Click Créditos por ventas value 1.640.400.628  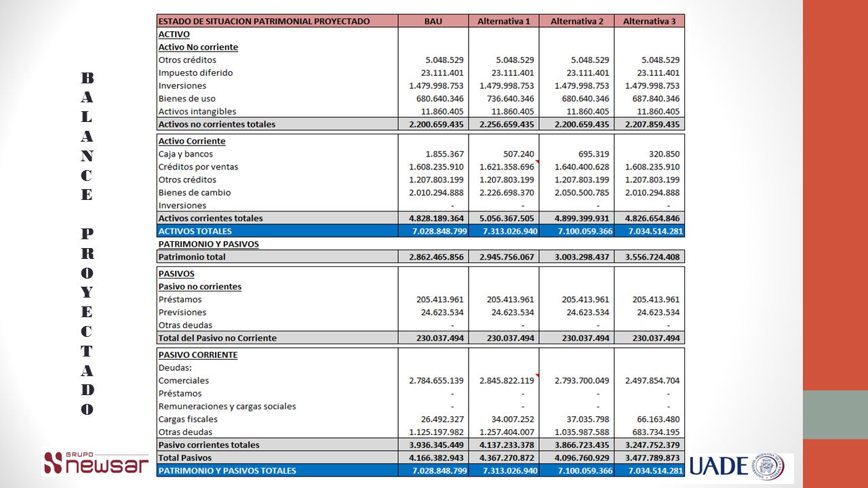pos(582,167)
